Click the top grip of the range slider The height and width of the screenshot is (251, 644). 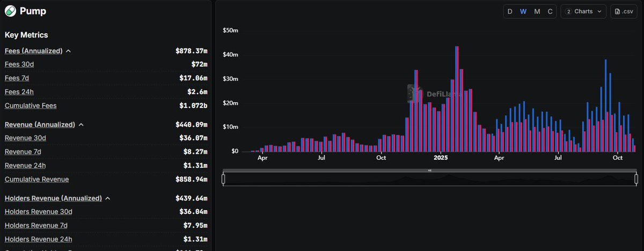pos(429,170)
